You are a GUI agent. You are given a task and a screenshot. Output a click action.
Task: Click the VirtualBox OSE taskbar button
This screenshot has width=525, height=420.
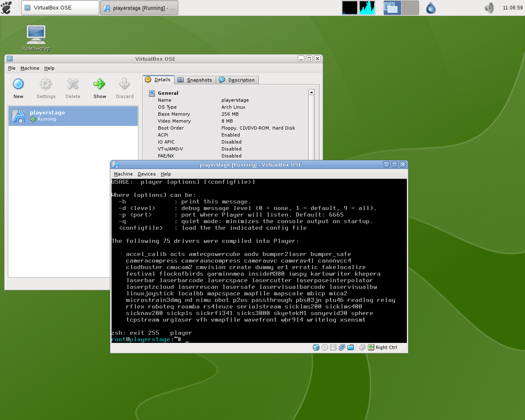tap(60, 8)
